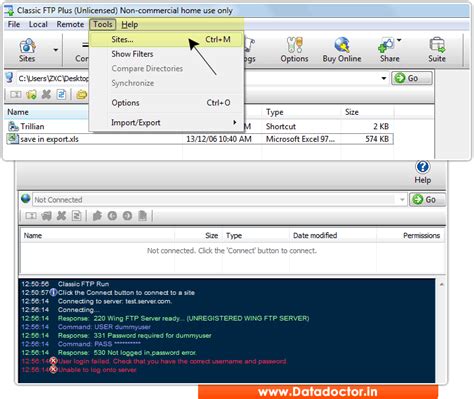Click the Shortcut type cell
The image size is (474, 399).
tap(281, 127)
